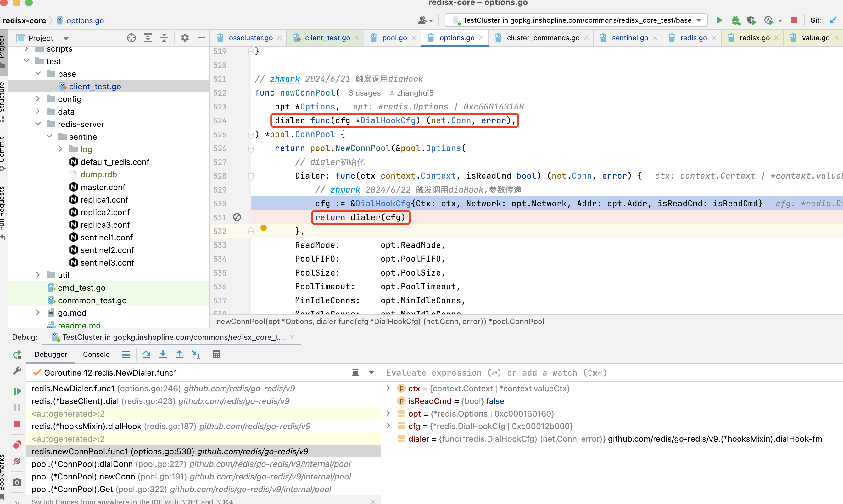Open Evaluate Expression calculator icon
Screen dimensions: 843x504
216,354
